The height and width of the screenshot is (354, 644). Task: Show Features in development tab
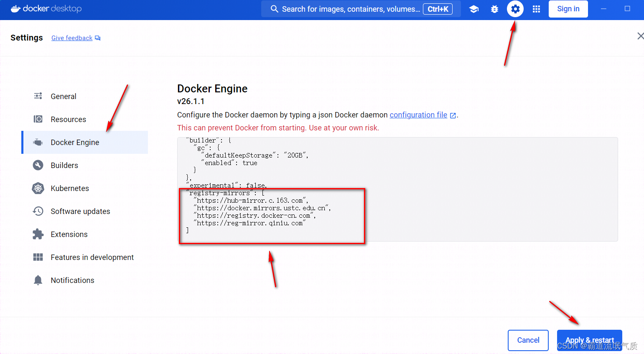click(x=85, y=257)
